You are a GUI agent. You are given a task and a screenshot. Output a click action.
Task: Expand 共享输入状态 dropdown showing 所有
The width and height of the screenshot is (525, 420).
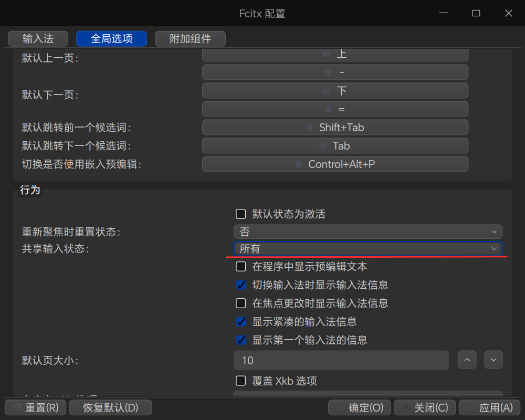pos(368,248)
